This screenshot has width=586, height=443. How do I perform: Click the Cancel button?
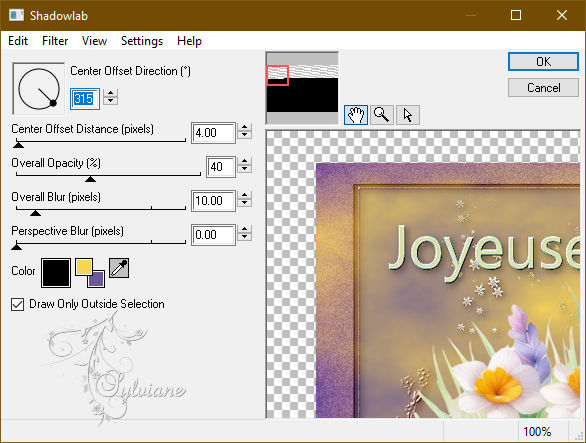pos(543,88)
